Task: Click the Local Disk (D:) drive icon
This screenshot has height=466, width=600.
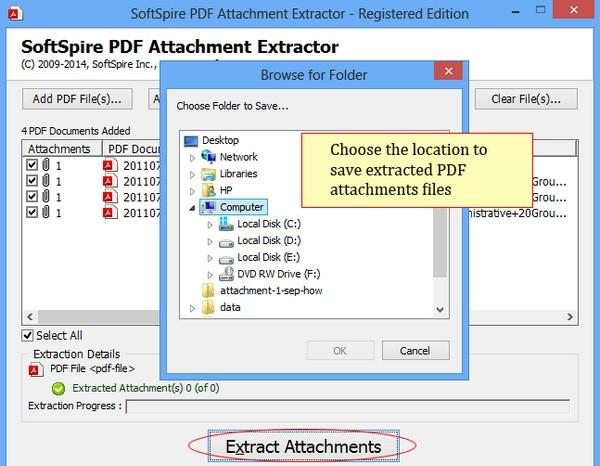Action: tap(226, 242)
